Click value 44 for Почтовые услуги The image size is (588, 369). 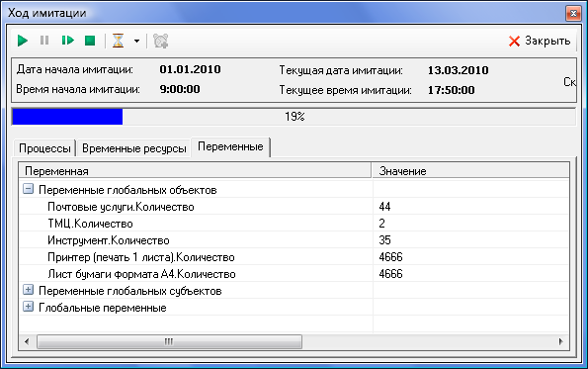click(x=384, y=207)
